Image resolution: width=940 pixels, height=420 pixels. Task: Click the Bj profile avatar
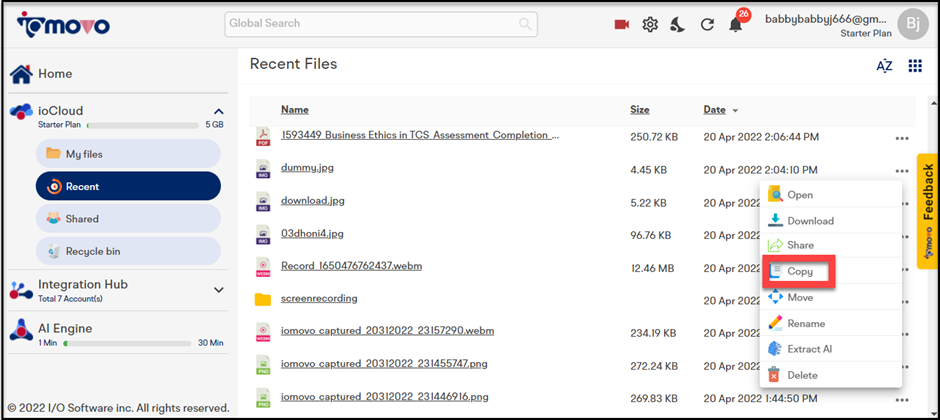click(x=913, y=24)
